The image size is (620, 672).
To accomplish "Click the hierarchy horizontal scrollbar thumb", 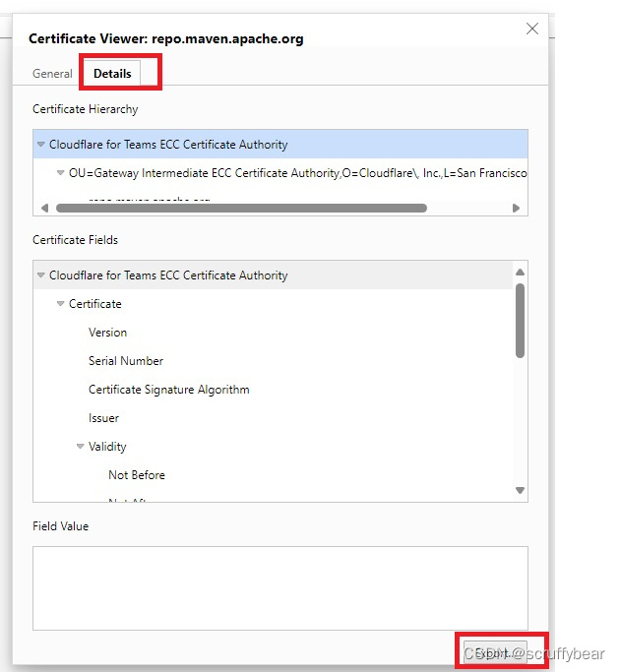I will (x=241, y=209).
